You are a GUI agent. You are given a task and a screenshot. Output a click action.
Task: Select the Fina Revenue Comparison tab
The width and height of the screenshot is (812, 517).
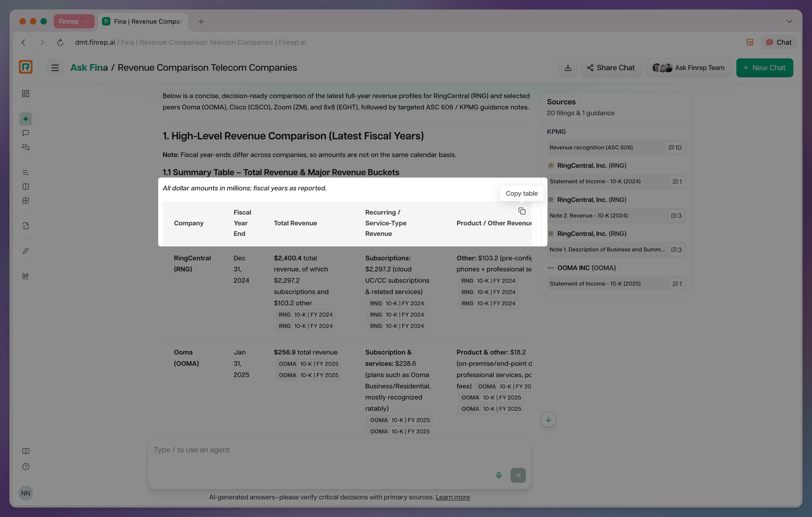coord(143,21)
